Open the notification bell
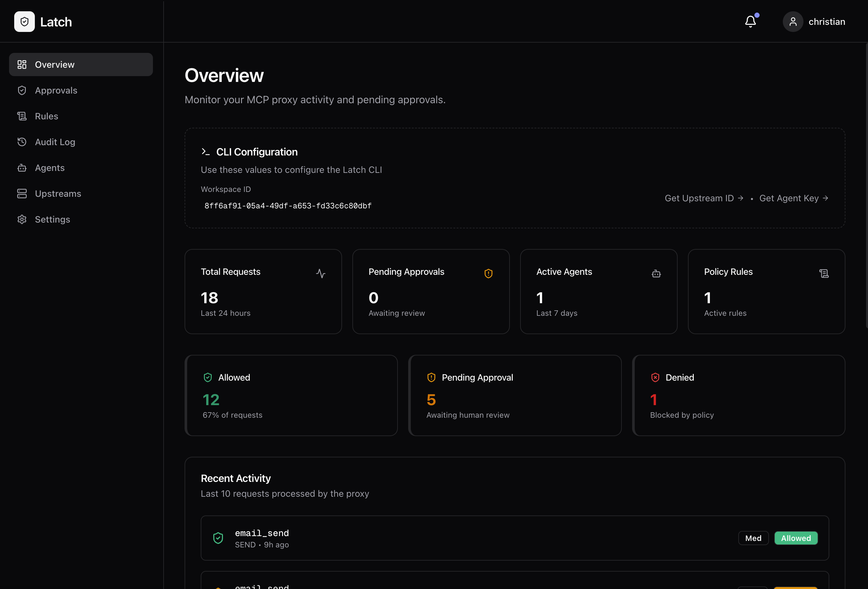 click(x=750, y=21)
